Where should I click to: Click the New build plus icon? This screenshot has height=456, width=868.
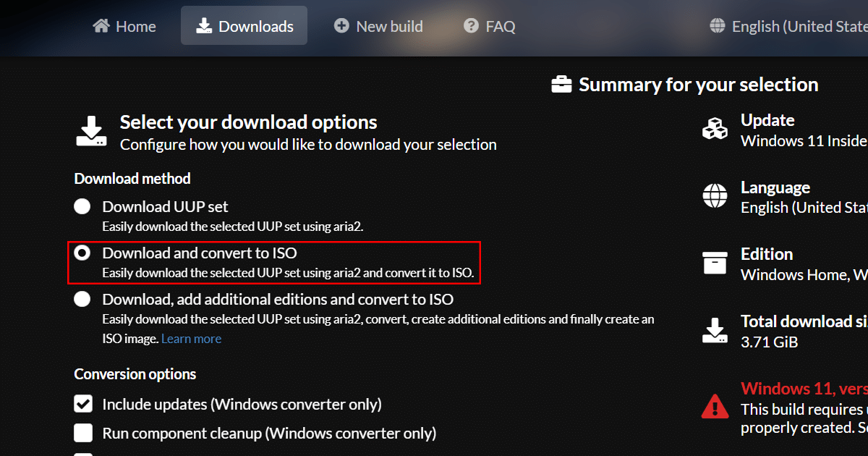point(341,26)
